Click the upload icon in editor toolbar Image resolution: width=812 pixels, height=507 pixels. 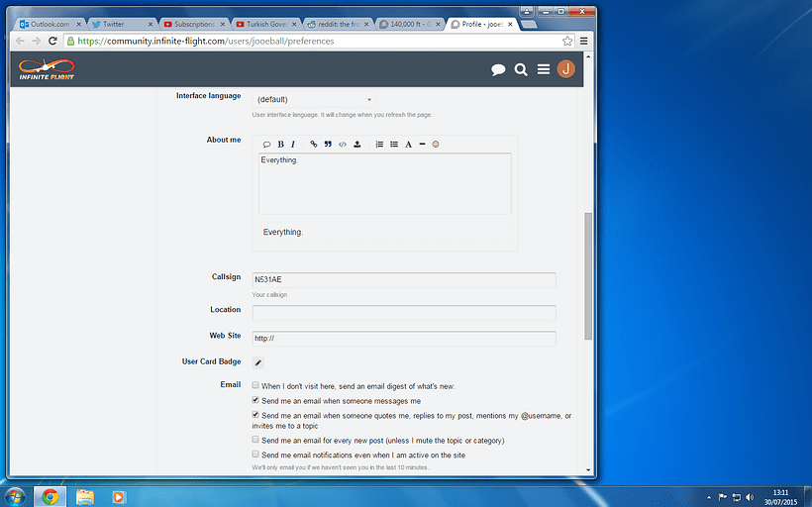pyautogui.click(x=357, y=144)
